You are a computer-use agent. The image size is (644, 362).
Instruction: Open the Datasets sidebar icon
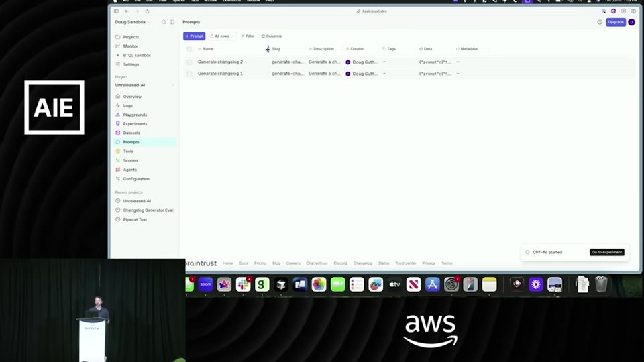tap(118, 133)
